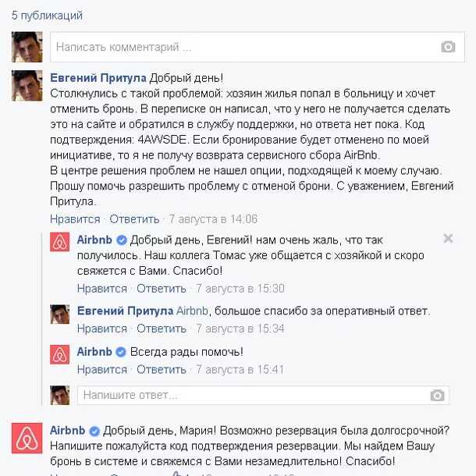Reply to the comment posted at 14:06
Viewport: 476px width, 476px height.
pyautogui.click(x=134, y=218)
